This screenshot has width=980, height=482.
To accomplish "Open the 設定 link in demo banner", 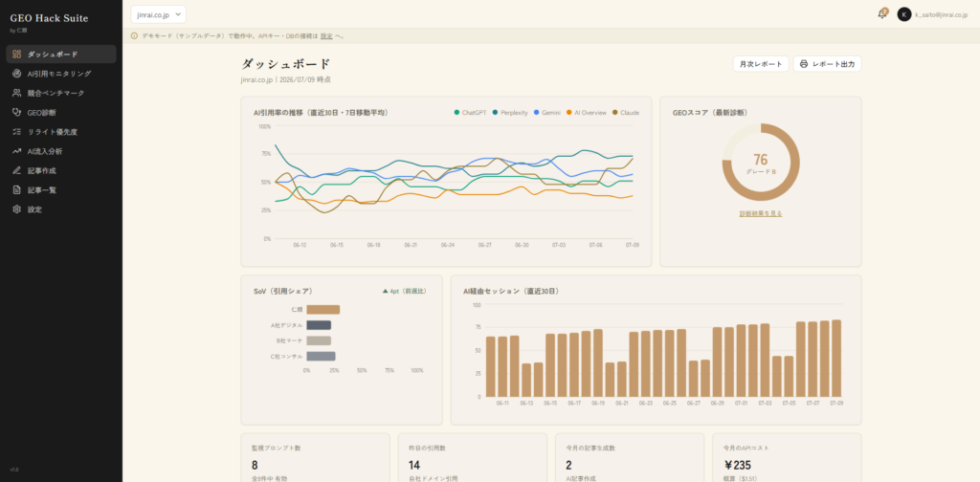I will [x=326, y=36].
